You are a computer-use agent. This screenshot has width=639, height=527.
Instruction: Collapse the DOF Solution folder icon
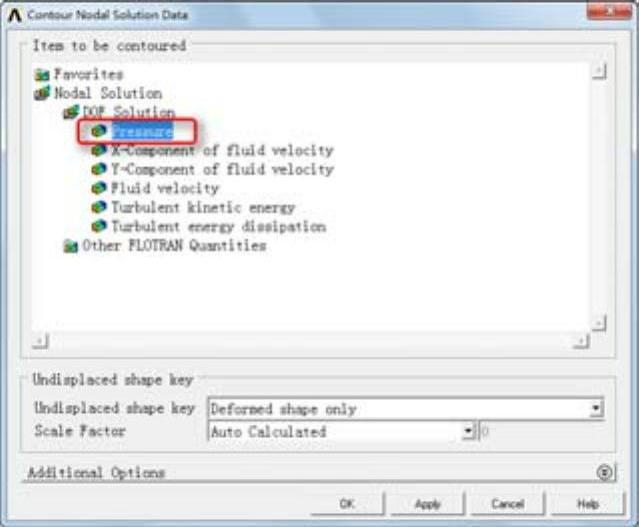pyautogui.click(x=71, y=112)
